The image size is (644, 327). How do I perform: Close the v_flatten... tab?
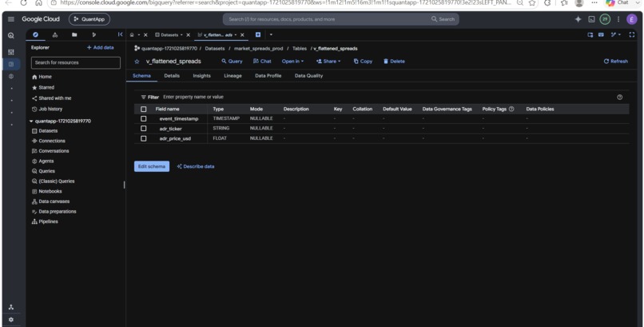point(242,35)
